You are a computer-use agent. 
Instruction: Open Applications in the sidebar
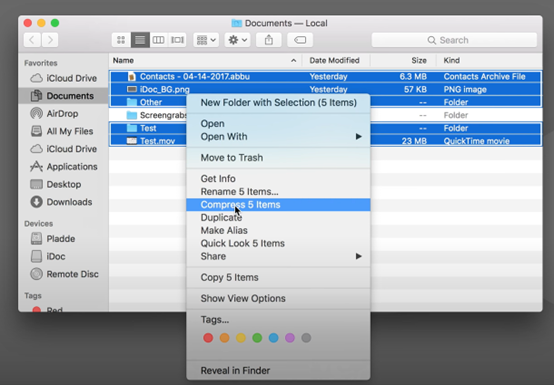[x=64, y=166]
